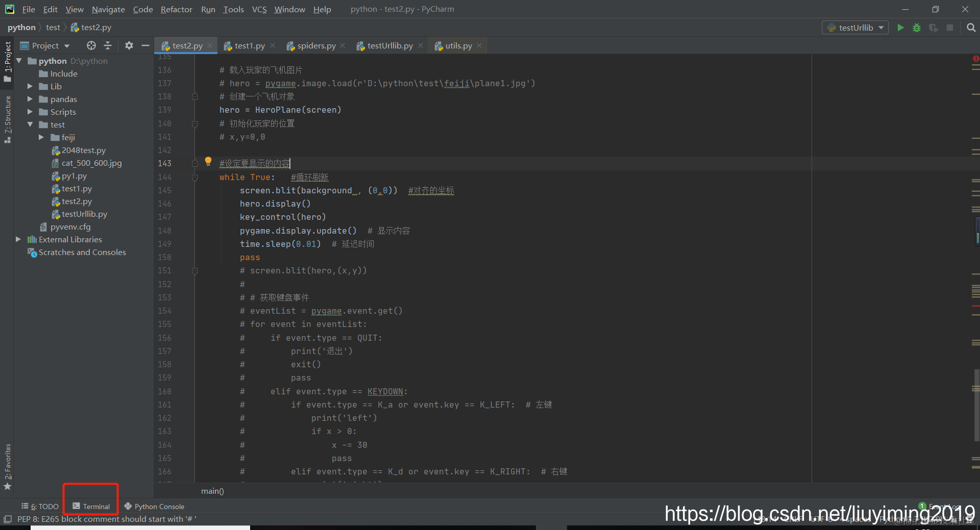Click the main() breadcrumb below editor

pos(212,491)
